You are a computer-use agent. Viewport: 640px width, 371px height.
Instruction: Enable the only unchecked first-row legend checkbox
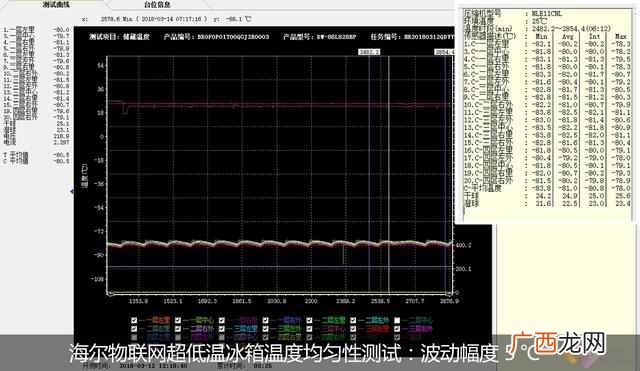pos(397,320)
